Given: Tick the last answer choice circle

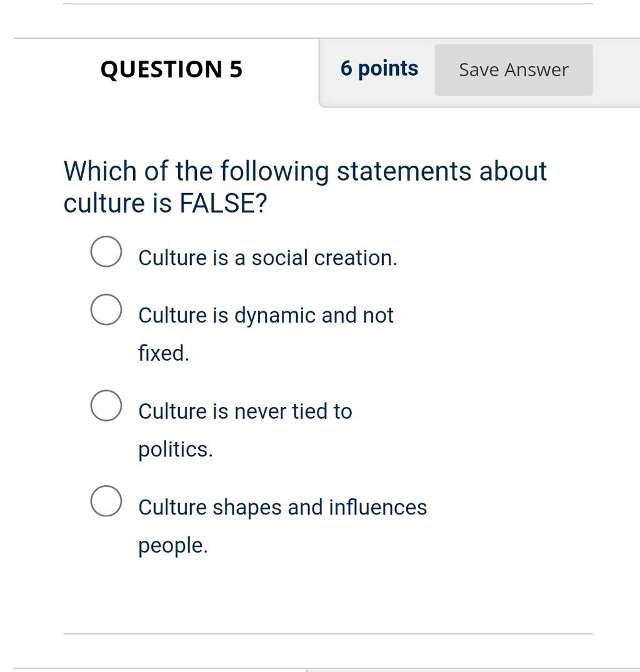Looking at the screenshot, I should click(x=106, y=501).
